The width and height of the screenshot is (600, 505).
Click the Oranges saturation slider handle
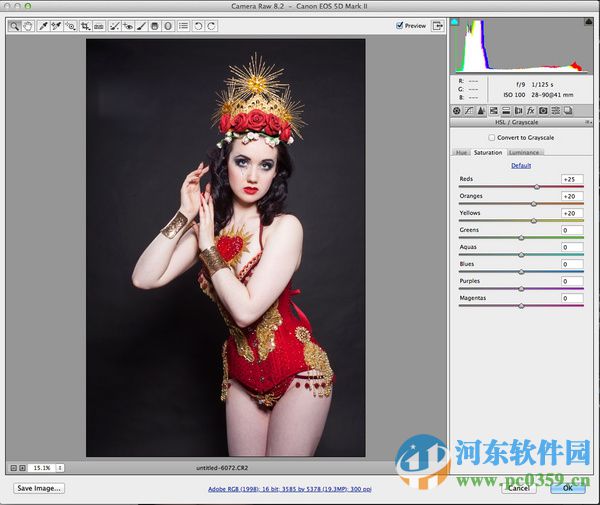[534, 204]
